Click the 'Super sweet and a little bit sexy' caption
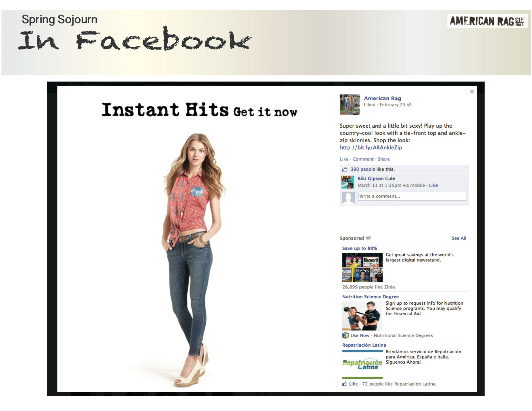The image size is (532, 411). (403, 133)
